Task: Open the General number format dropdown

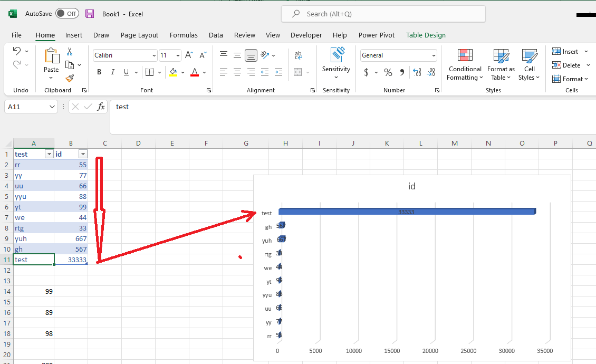Action: pyautogui.click(x=434, y=55)
